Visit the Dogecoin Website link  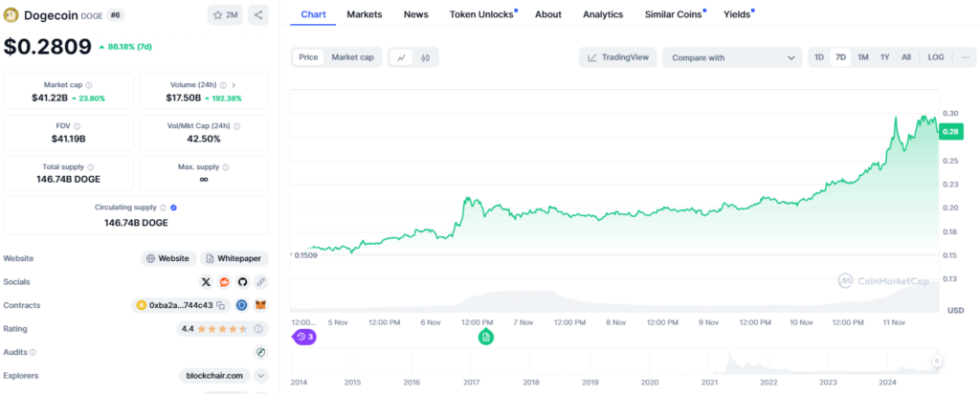(x=168, y=258)
